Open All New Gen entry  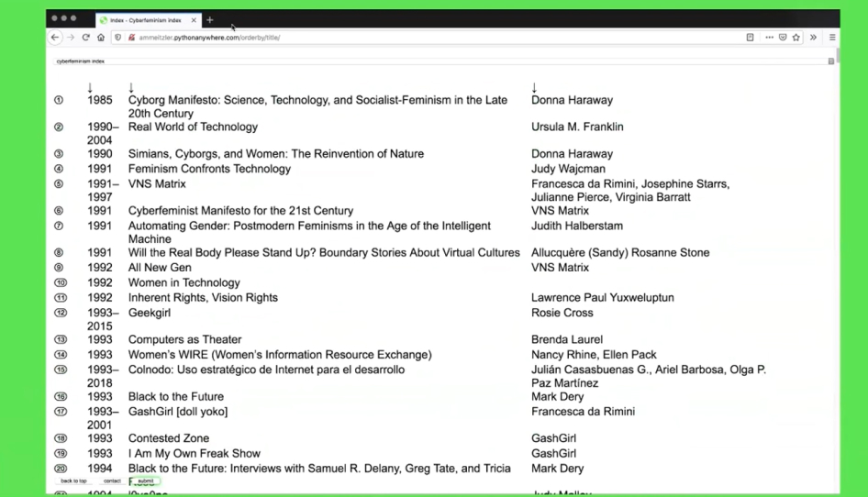160,268
